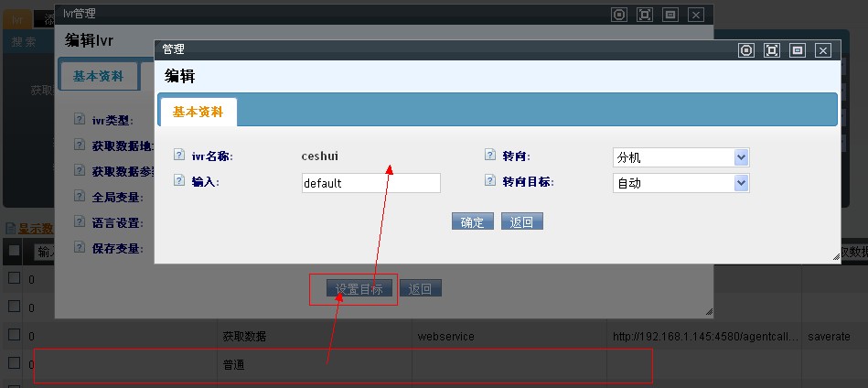This screenshot has width=868, height=388.
Task: Select the 基本资料 tab in 编辑Ivr window
Action: point(98,76)
